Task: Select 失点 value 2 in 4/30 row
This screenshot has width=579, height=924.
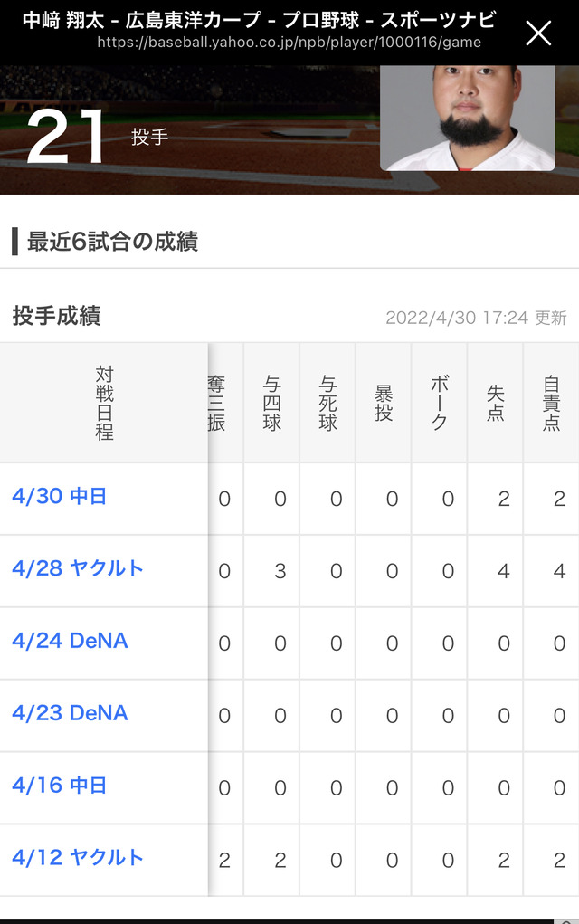Action: coord(504,500)
